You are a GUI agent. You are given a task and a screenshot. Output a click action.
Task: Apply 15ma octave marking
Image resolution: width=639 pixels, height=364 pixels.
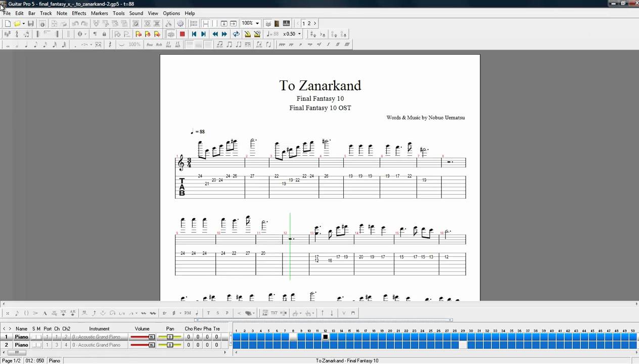pos(168,44)
